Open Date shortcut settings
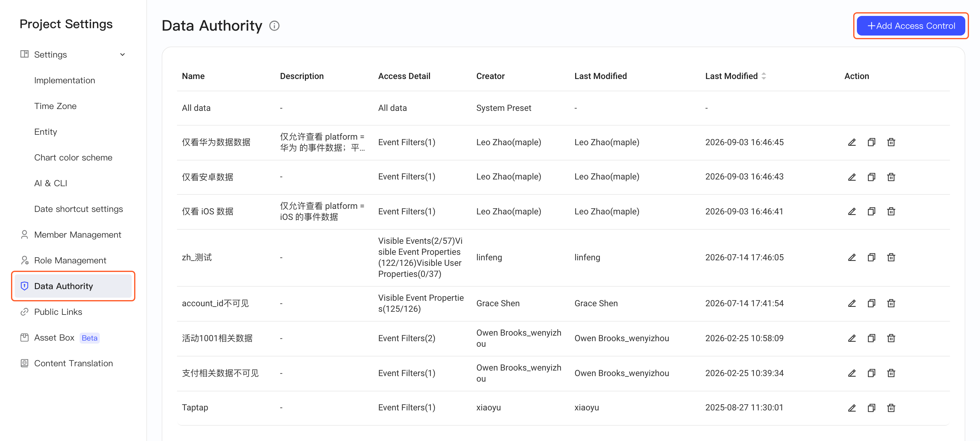The image size is (980, 441). click(x=79, y=209)
